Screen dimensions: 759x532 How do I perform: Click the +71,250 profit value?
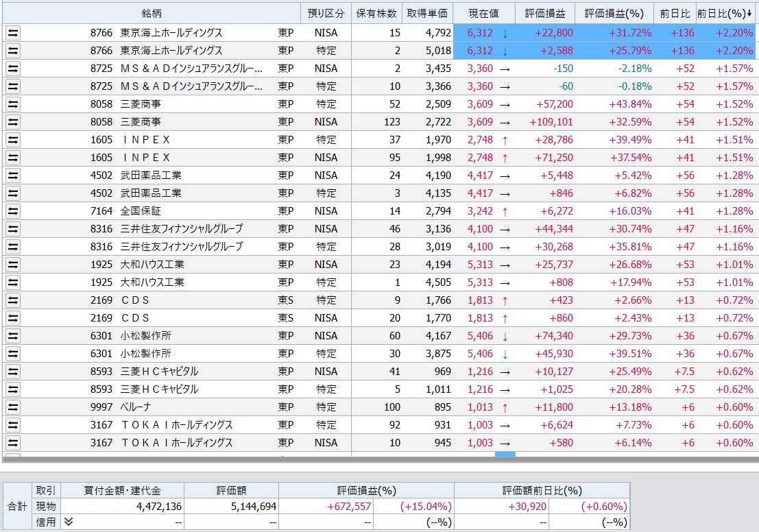[554, 158]
